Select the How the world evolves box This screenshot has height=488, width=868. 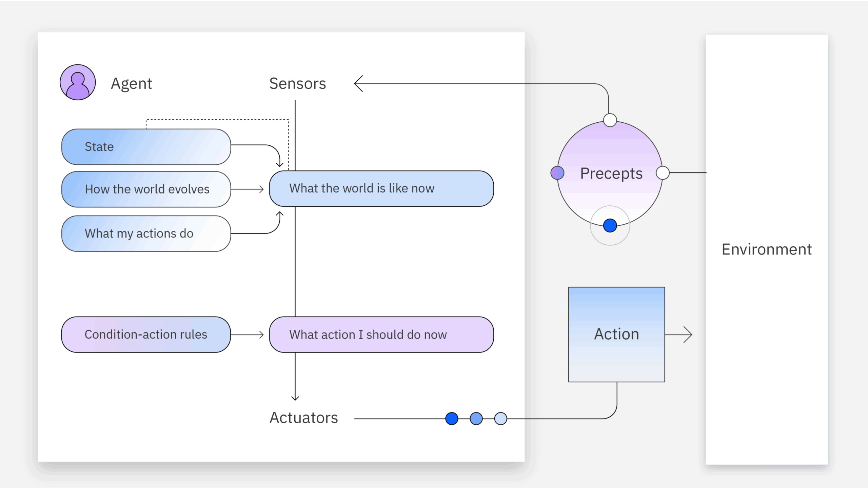point(146,189)
